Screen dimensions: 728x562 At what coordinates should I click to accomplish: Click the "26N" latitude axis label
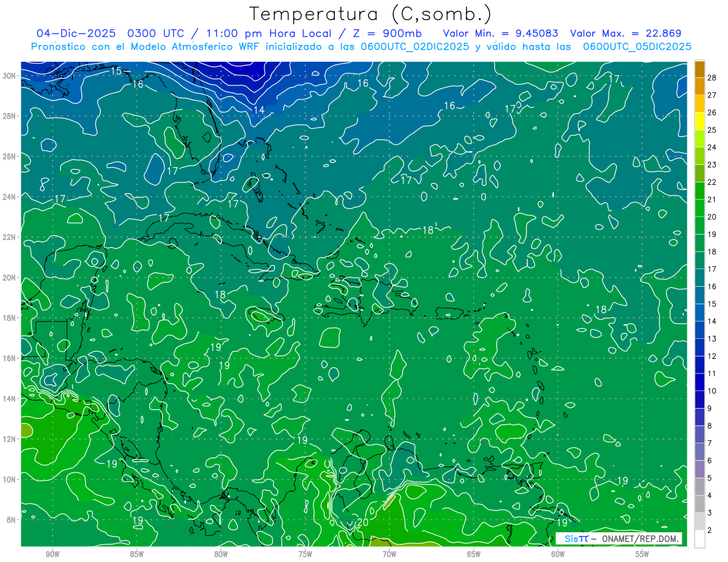pos(9,156)
